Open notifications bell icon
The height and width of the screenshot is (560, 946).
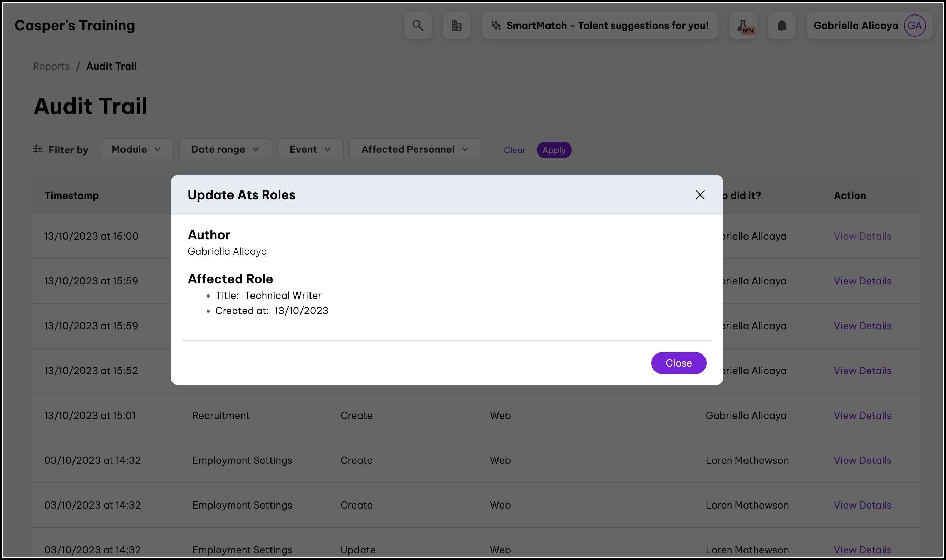pyautogui.click(x=781, y=25)
